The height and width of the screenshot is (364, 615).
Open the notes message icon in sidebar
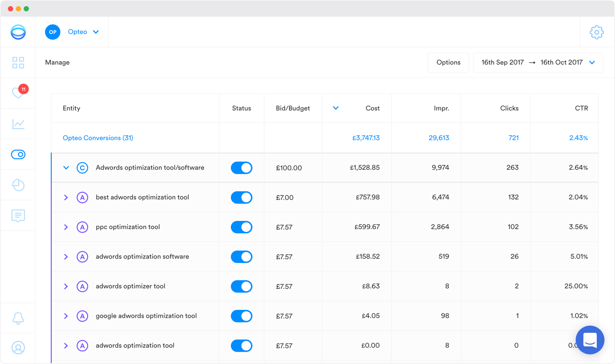pyautogui.click(x=18, y=216)
